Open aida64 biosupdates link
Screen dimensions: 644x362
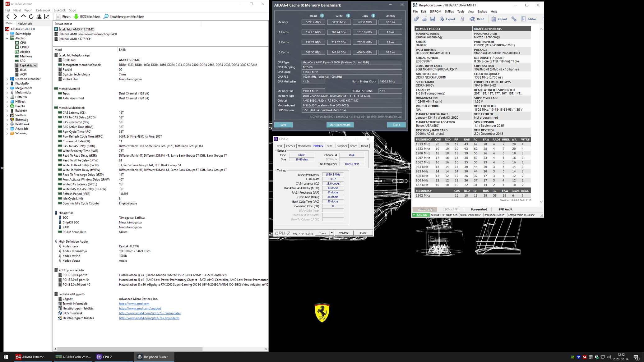tap(150, 313)
